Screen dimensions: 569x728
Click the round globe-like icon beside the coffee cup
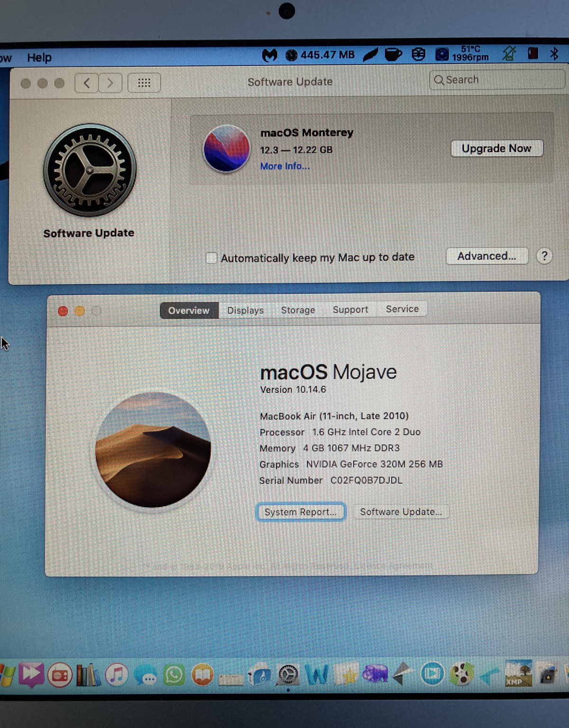coord(418,55)
